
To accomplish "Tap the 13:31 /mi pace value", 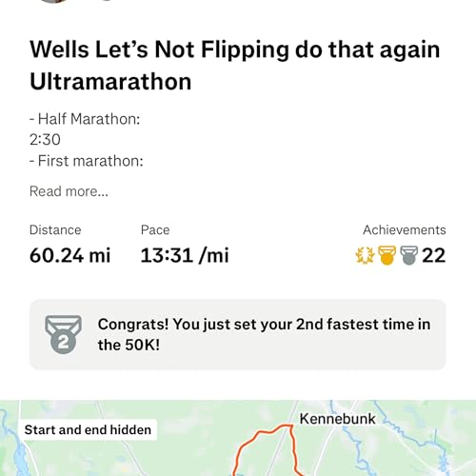I will pyautogui.click(x=185, y=255).
